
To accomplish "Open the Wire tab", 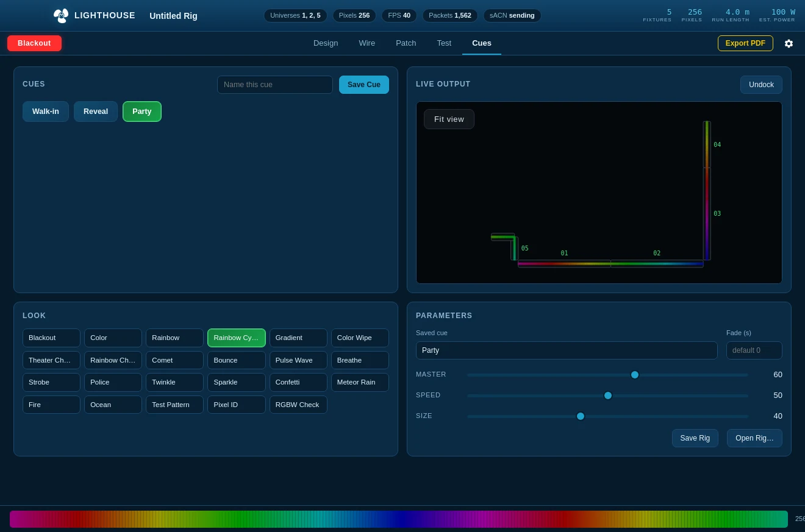I will [x=367, y=43].
